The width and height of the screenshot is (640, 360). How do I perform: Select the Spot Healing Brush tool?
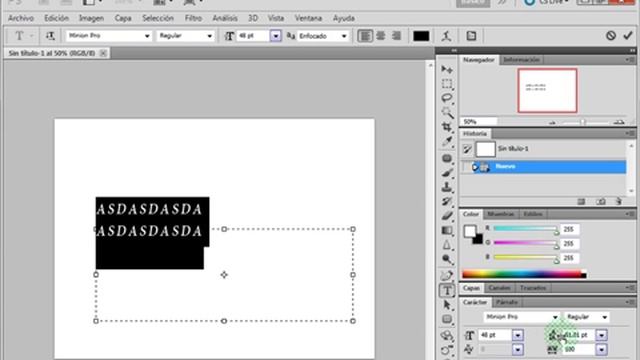[447, 158]
